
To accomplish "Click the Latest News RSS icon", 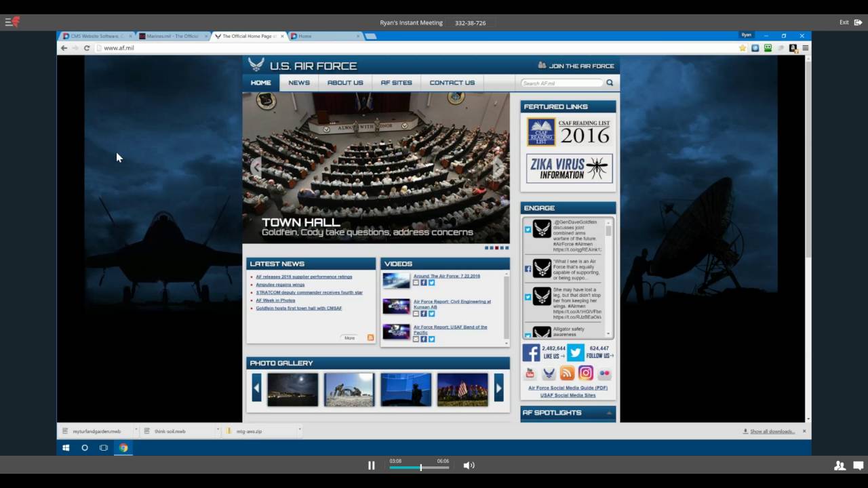I will [x=370, y=338].
